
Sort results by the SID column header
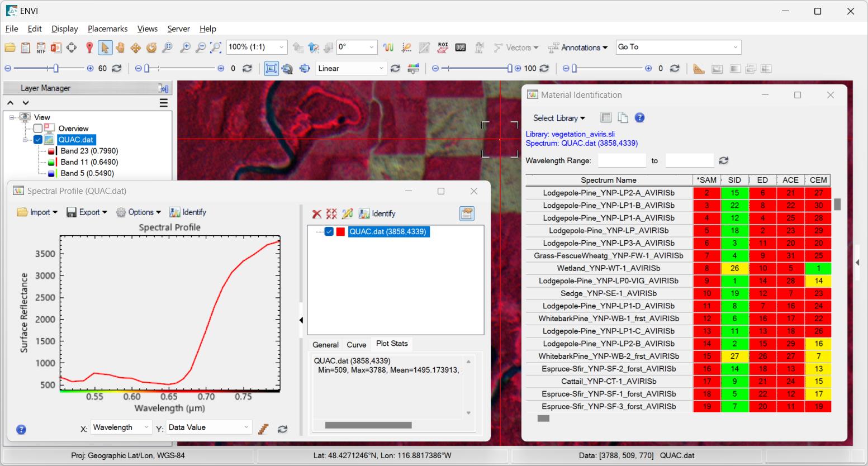pos(734,180)
